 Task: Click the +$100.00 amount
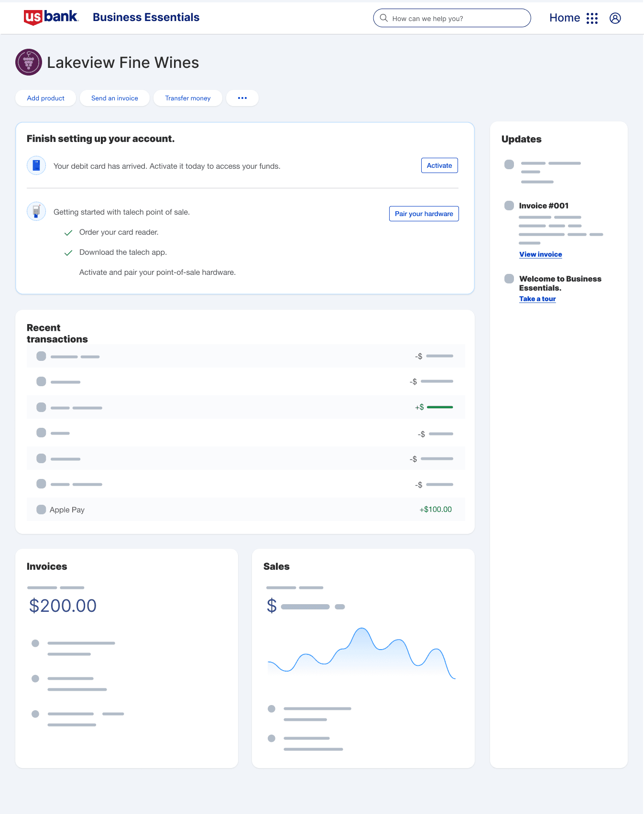[436, 510]
